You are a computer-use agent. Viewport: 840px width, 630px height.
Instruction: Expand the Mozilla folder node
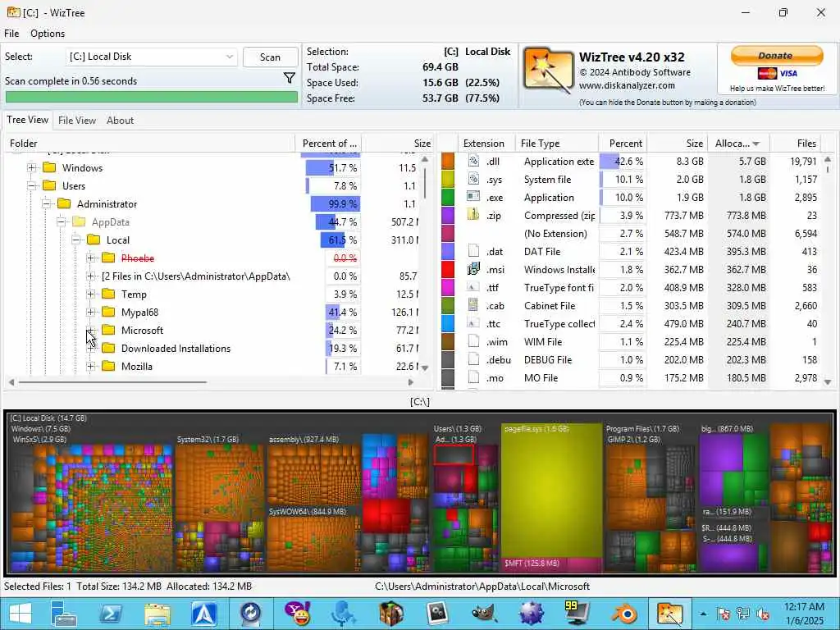(90, 366)
